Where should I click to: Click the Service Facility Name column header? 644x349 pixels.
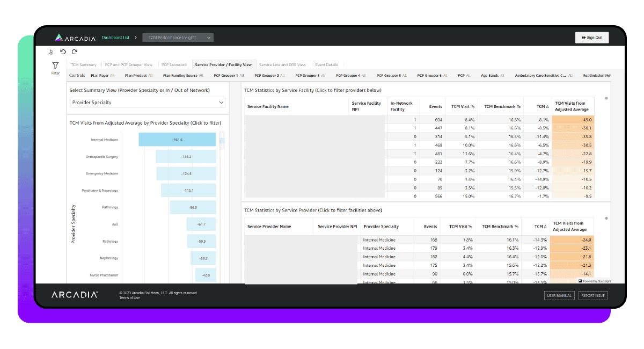pyautogui.click(x=268, y=106)
